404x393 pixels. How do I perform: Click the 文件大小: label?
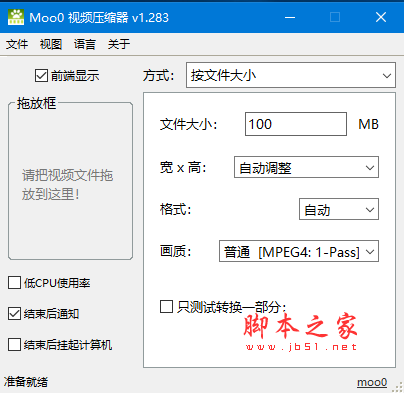pos(188,124)
